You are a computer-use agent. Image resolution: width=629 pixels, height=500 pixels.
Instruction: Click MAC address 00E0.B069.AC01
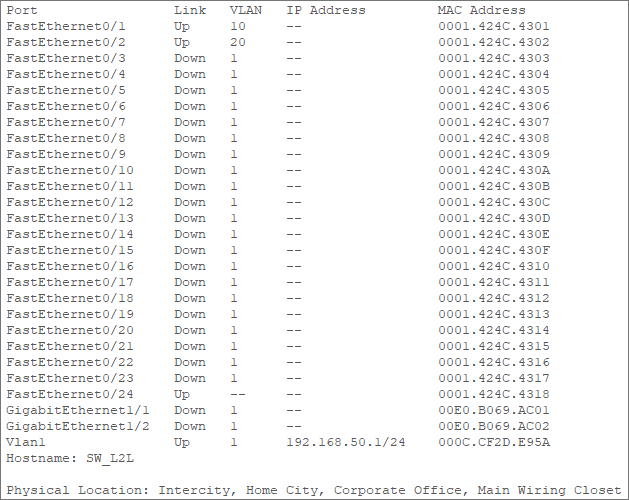[493, 411]
